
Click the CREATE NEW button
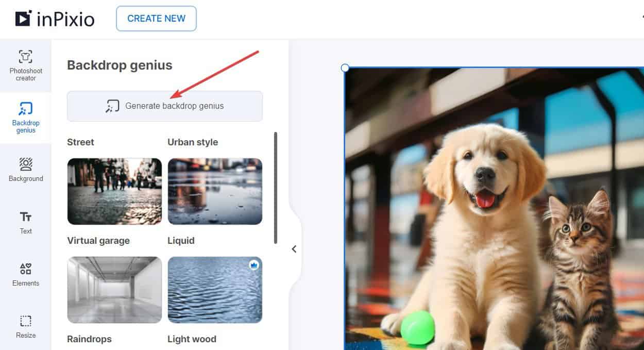[x=156, y=19]
